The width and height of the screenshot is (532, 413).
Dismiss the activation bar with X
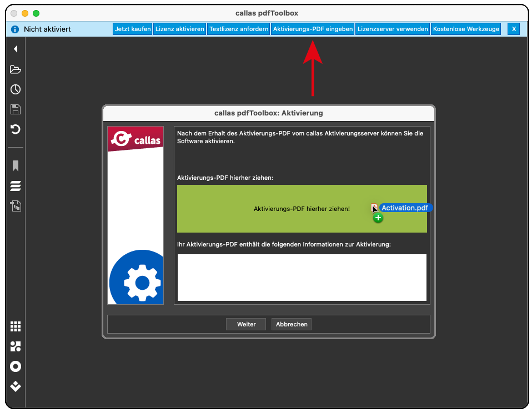coord(514,29)
